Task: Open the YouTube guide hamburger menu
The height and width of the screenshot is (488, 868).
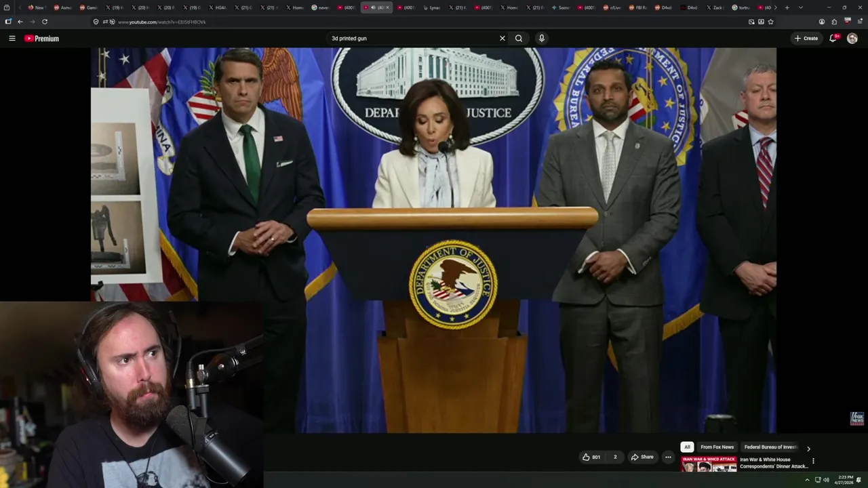Action: [12, 39]
